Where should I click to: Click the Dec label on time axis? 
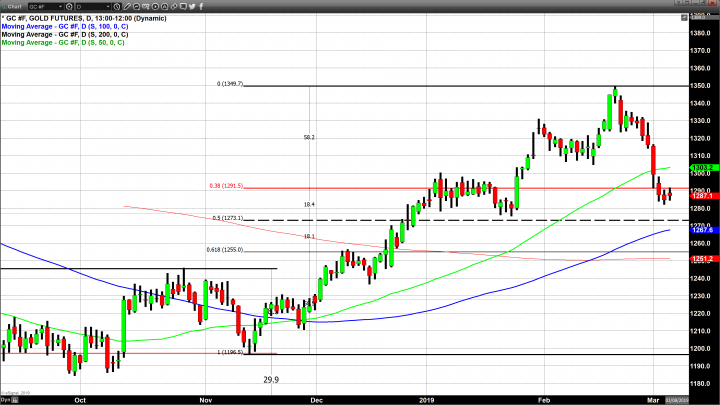316,400
